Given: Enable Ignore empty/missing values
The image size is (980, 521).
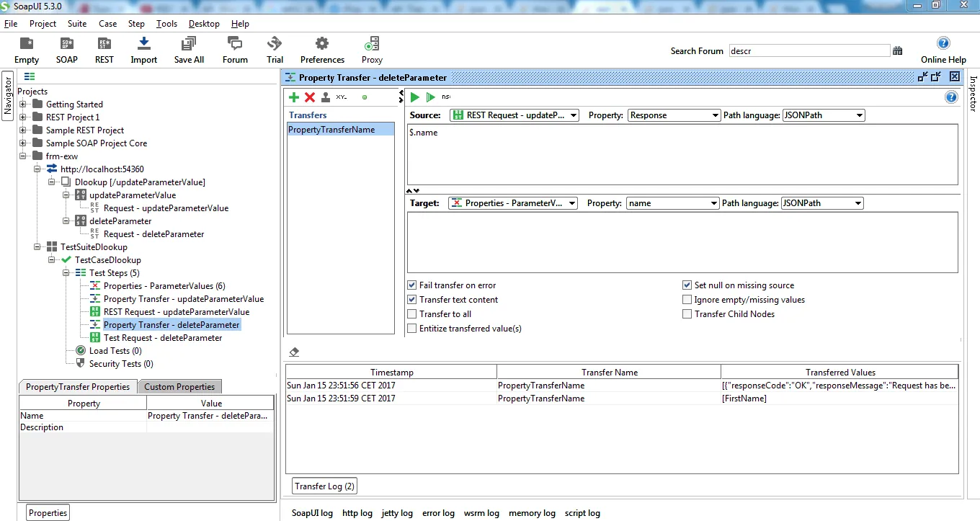Looking at the screenshot, I should tap(687, 300).
